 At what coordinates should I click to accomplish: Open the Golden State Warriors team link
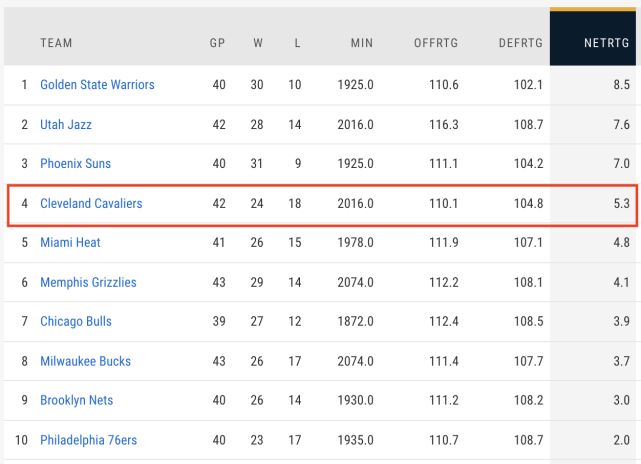click(97, 85)
